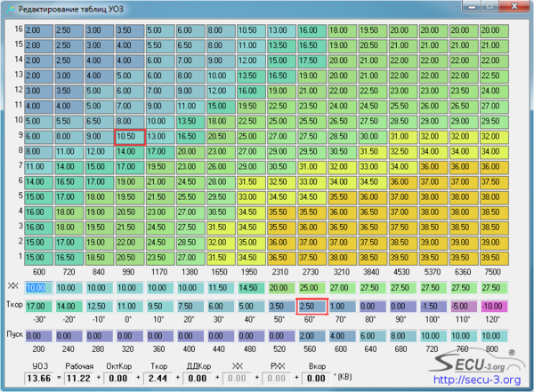Click the 2.00 cell in row 16 at 600 rpm
The width and height of the screenshot is (534, 392).
click(39, 30)
